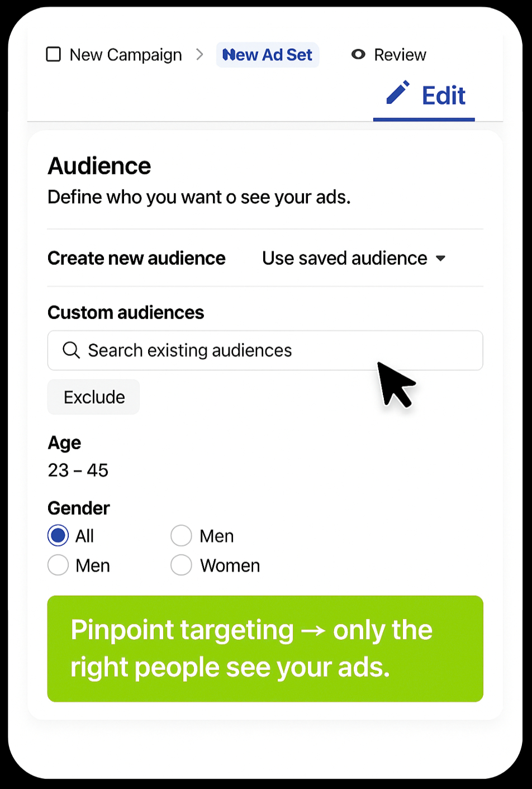Open the Review step
Screen dimensions: 532x789
[400, 55]
